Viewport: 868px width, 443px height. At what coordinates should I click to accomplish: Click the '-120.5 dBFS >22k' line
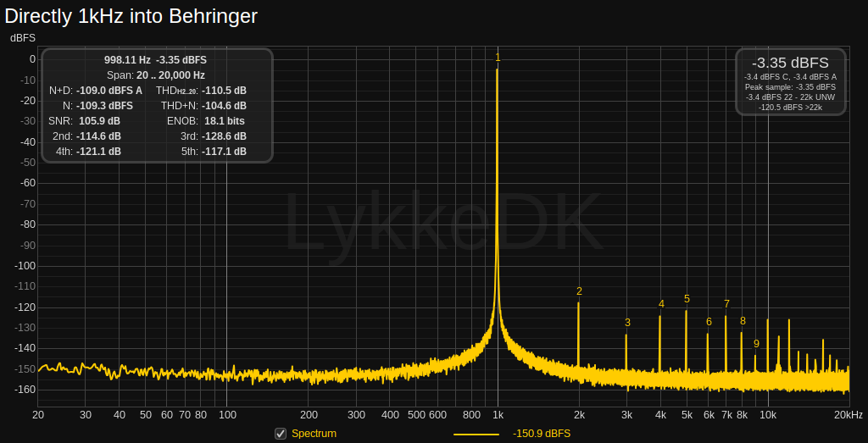click(790, 107)
